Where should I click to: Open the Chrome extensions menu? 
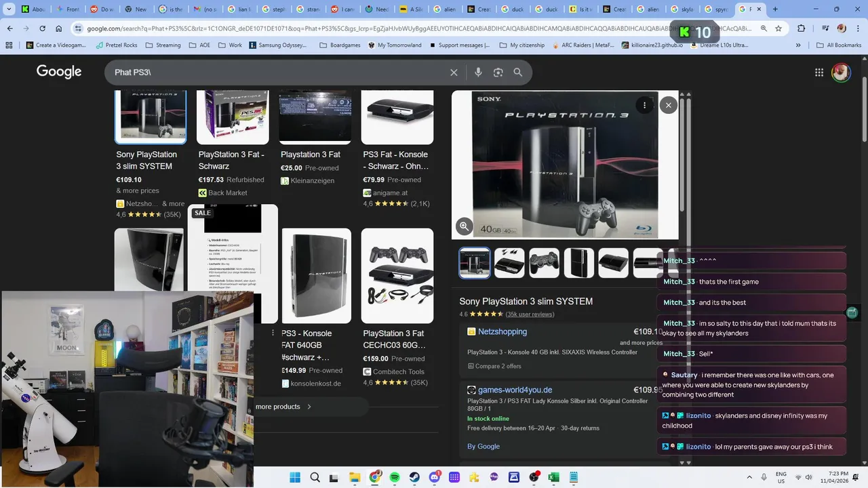(802, 28)
